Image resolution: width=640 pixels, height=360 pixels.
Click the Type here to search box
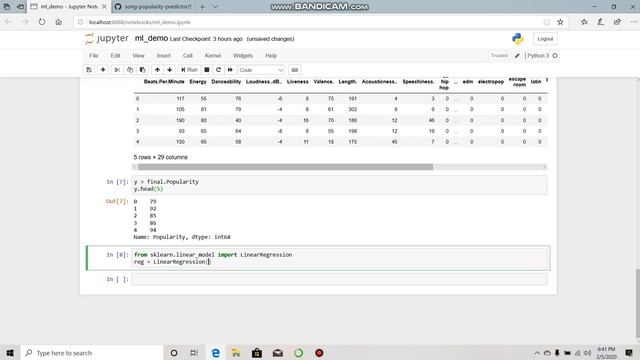click(x=92, y=353)
